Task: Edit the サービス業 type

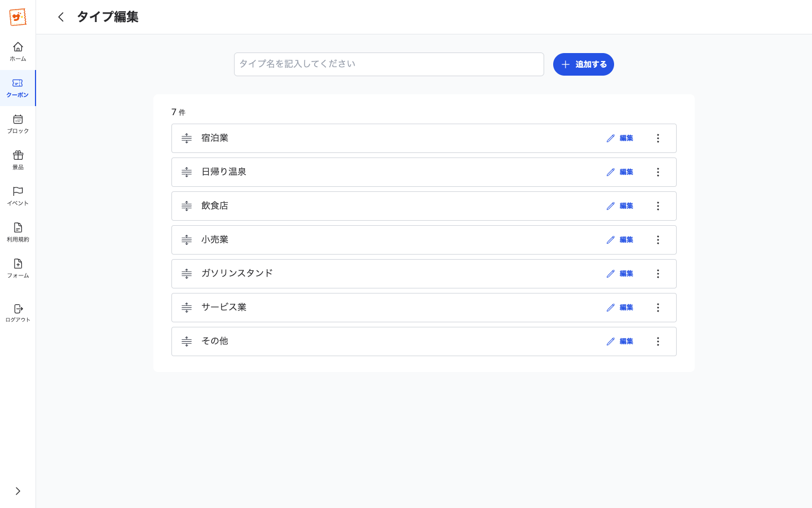Action: (620, 308)
